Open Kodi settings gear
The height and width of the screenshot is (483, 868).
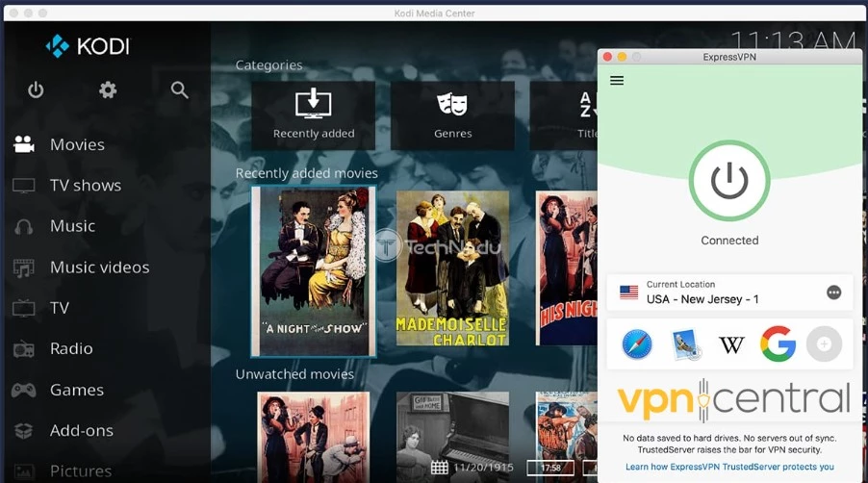108,89
